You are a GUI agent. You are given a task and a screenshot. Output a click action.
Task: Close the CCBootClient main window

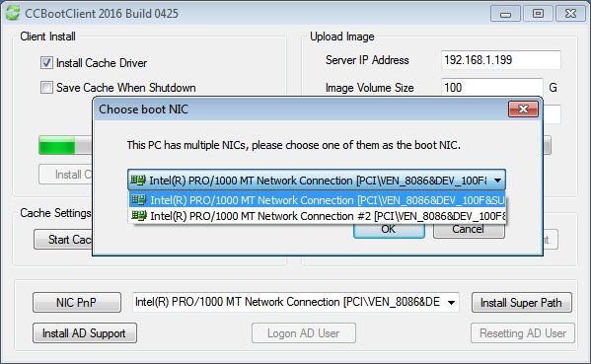tap(570, 14)
